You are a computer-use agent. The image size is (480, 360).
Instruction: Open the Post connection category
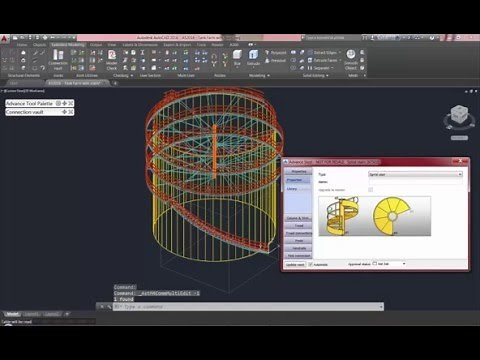click(299, 256)
